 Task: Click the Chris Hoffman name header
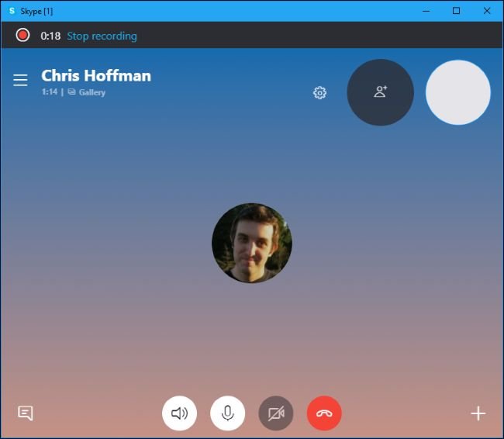tap(96, 75)
